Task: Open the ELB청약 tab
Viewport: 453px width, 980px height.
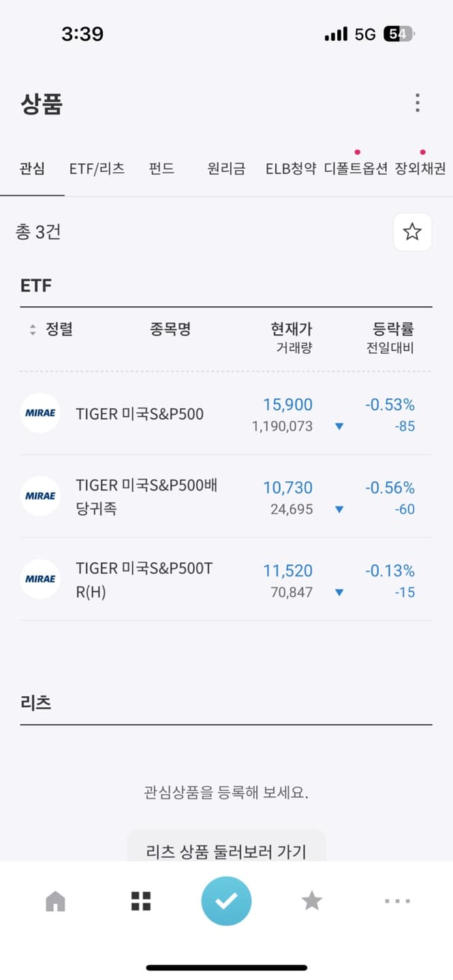Action: click(x=291, y=169)
